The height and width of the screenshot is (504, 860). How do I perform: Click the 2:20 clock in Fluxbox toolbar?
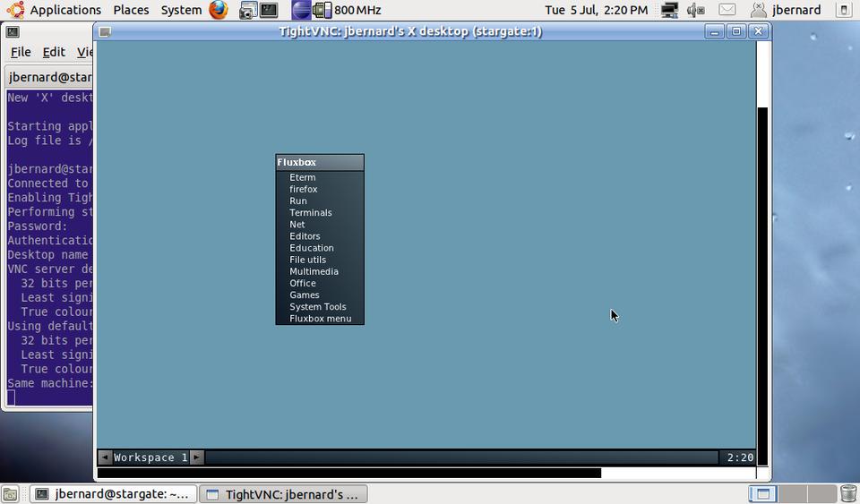[x=740, y=457]
